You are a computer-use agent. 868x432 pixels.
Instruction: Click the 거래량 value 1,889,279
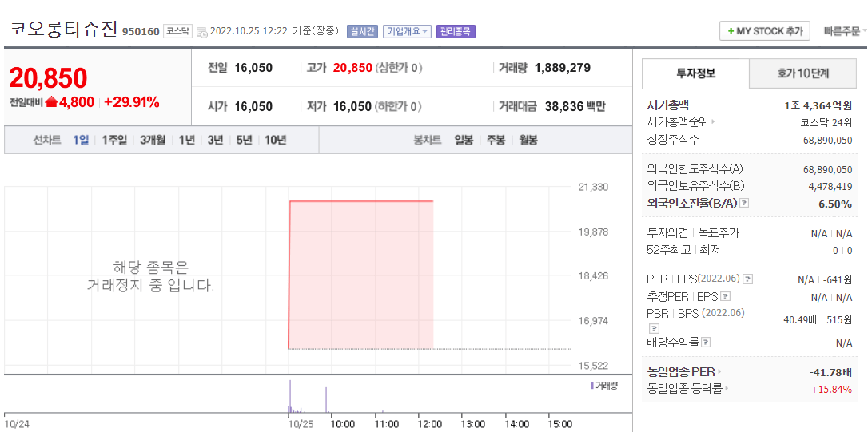click(562, 68)
